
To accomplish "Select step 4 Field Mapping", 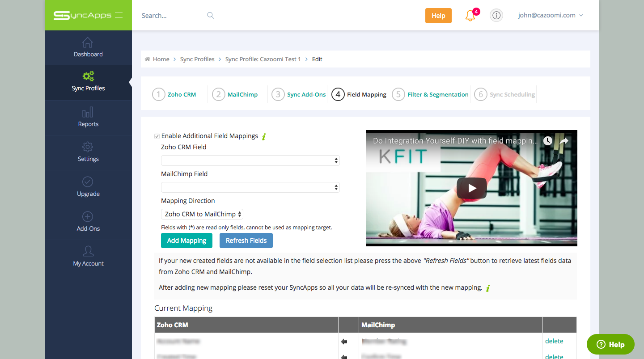I will (x=359, y=94).
